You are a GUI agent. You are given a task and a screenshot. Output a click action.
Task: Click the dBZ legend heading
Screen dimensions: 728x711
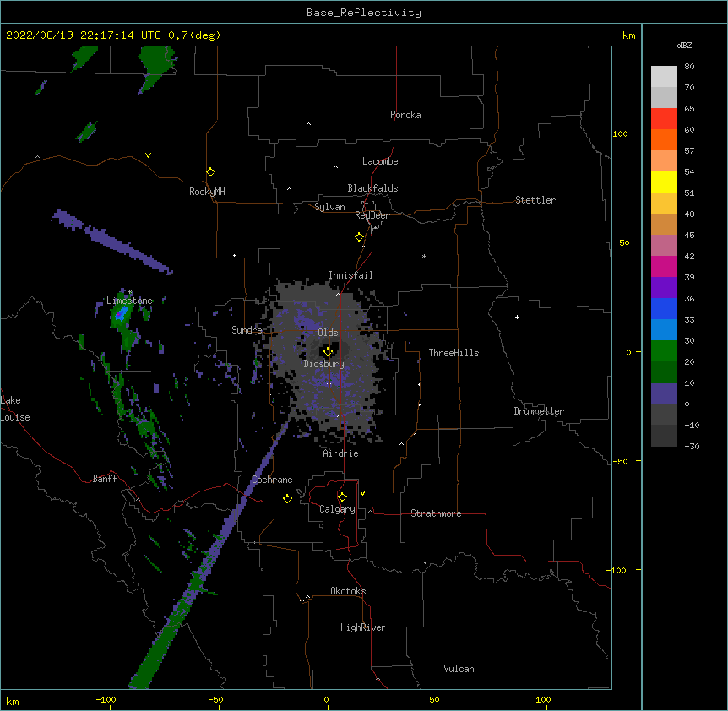pyautogui.click(x=684, y=46)
